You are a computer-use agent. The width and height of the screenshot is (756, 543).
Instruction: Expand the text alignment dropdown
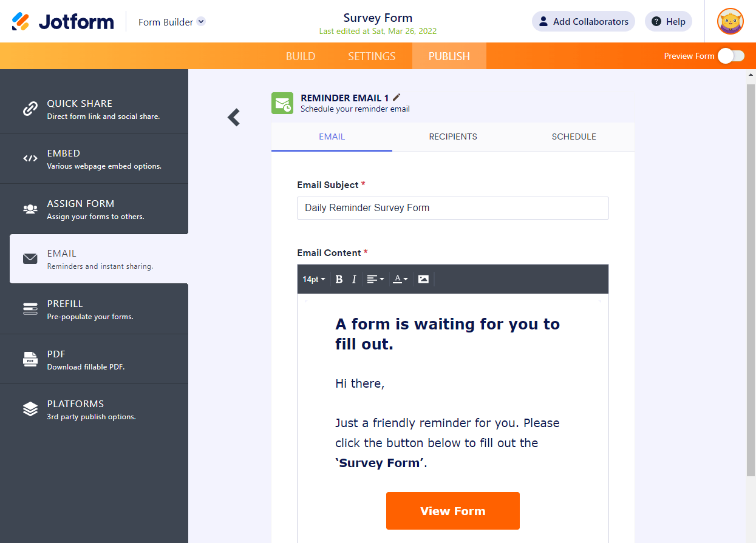click(375, 279)
